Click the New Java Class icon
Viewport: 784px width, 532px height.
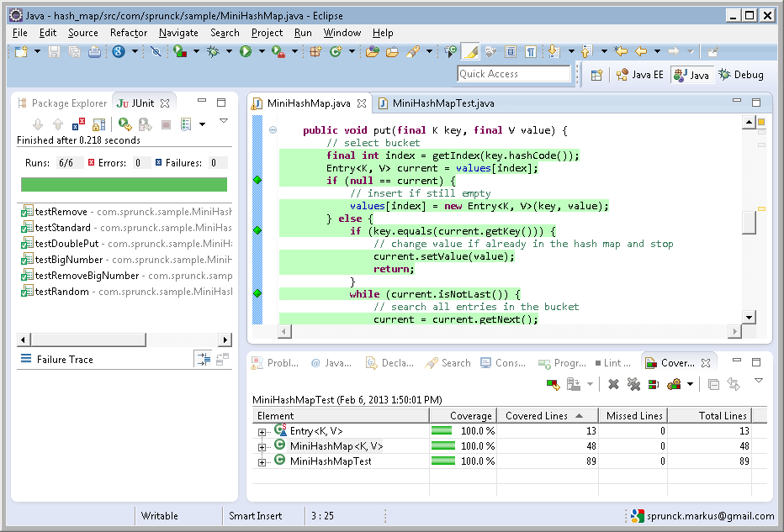pyautogui.click(x=336, y=51)
